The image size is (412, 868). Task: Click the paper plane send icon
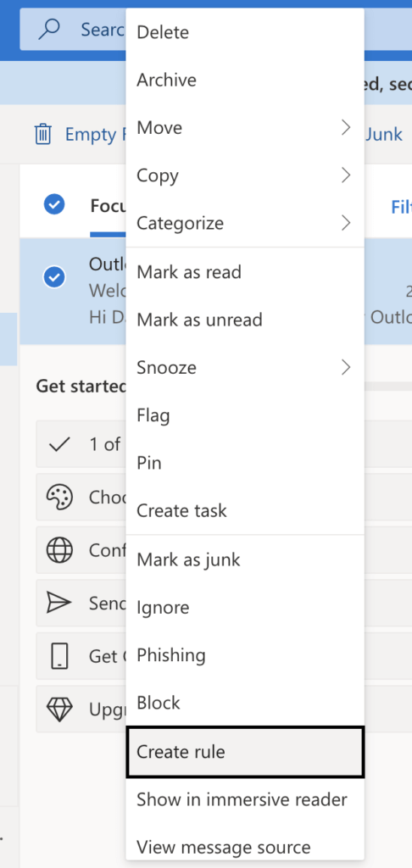(59, 604)
